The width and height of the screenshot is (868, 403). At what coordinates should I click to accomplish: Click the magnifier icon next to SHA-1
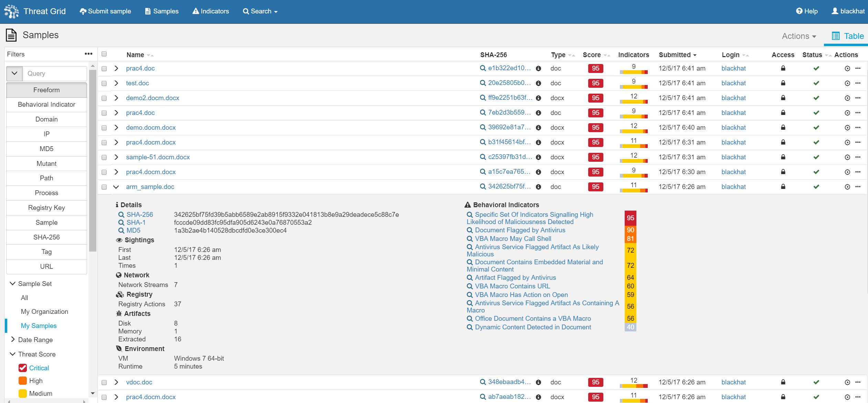click(x=121, y=223)
